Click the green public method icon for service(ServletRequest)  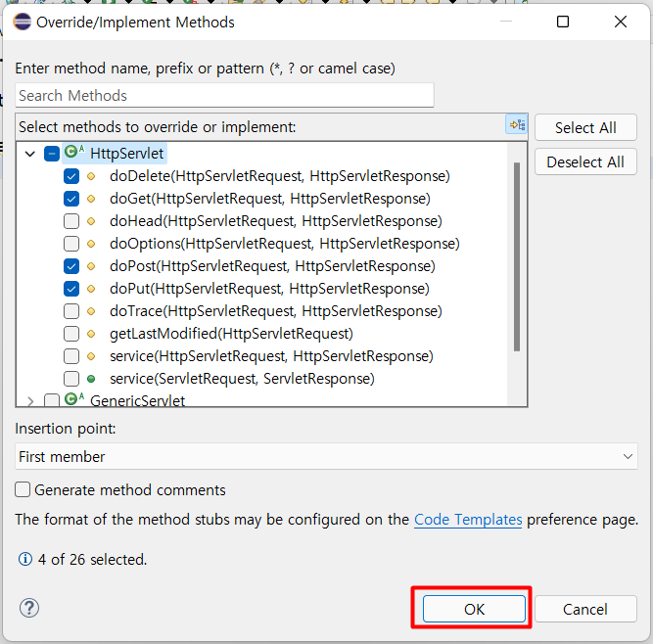(91, 379)
